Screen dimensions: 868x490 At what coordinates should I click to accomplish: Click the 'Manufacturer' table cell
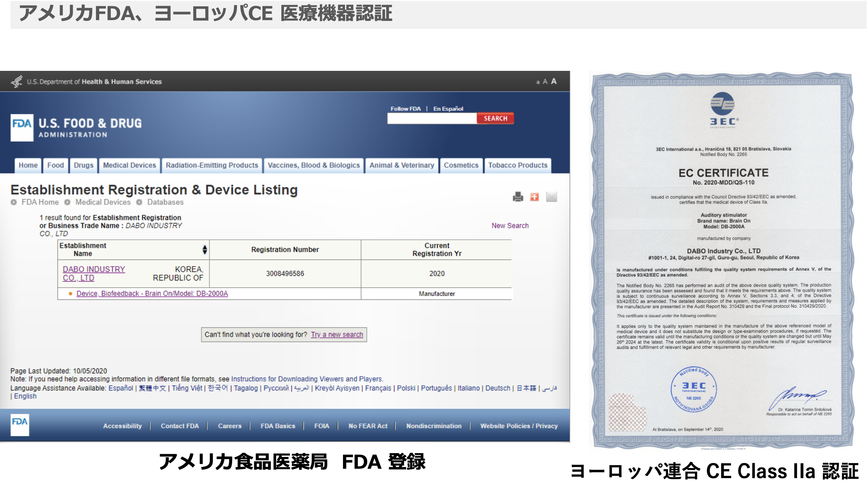pos(437,294)
